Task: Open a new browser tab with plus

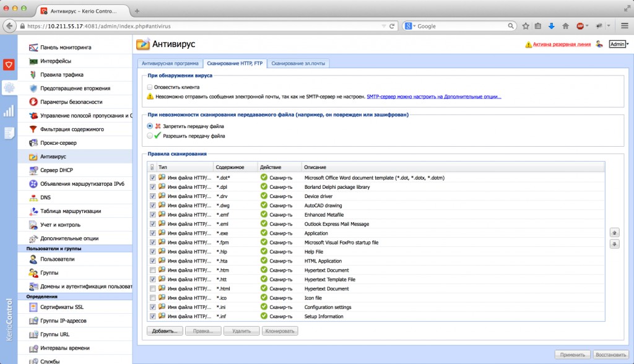Action: click(137, 11)
